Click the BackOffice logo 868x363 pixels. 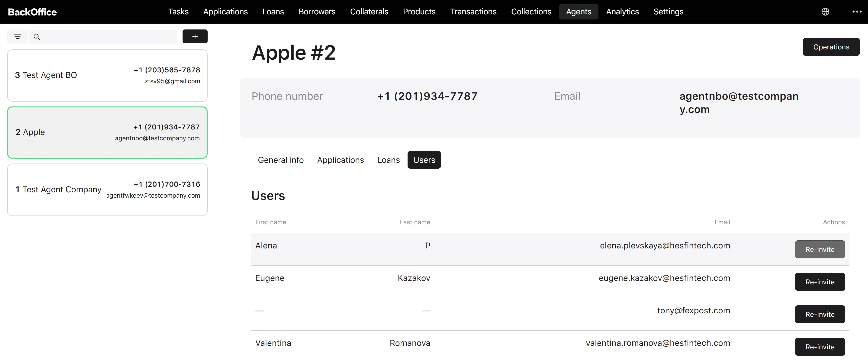pos(32,12)
